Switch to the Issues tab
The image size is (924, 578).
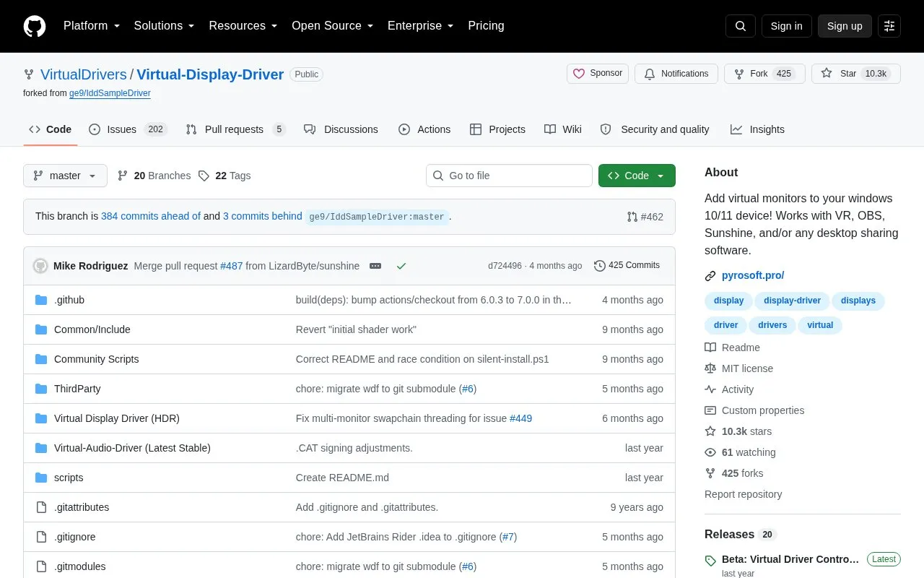point(128,129)
